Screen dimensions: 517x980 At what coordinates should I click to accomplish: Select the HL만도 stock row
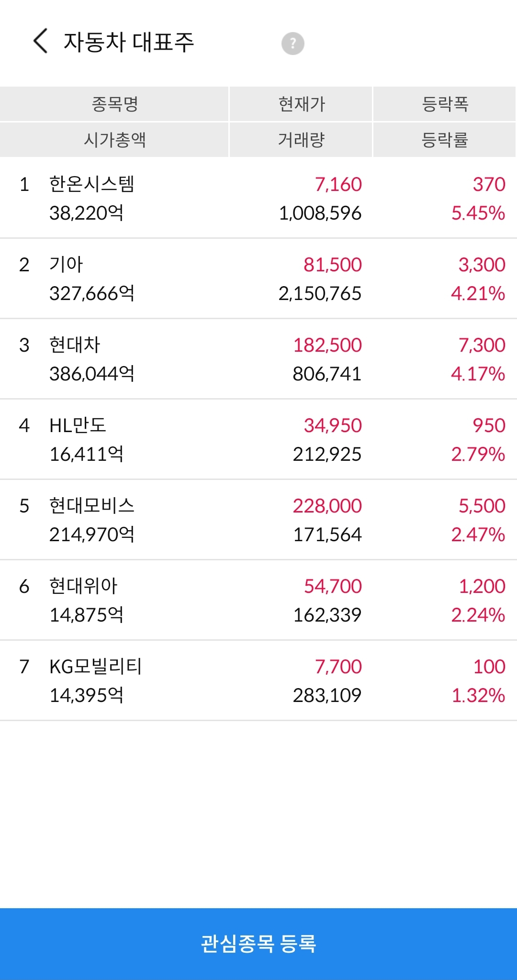click(258, 439)
